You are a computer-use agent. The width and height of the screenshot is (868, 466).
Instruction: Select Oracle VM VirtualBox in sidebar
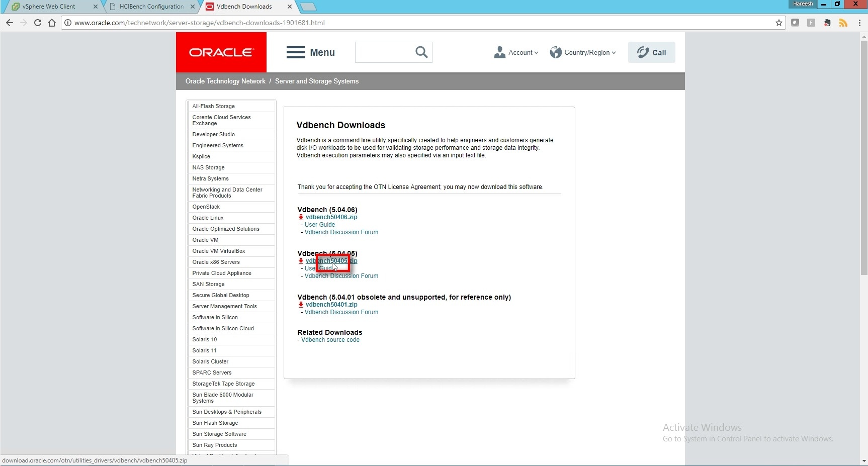click(x=219, y=251)
